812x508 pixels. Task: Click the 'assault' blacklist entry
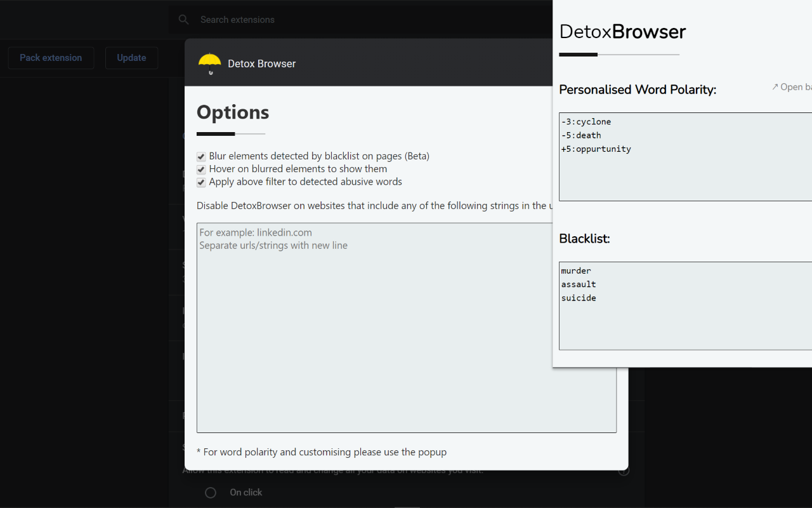coord(579,284)
